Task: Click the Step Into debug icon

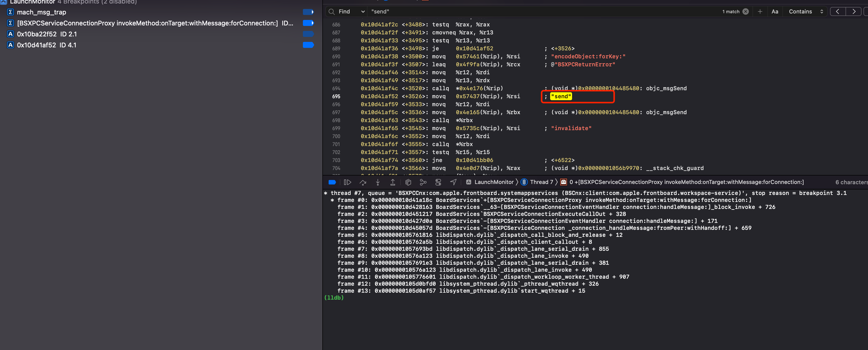Action: click(378, 182)
